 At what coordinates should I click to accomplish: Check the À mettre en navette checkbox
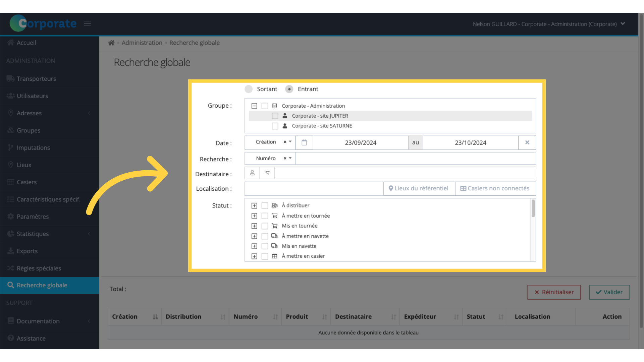tap(265, 236)
